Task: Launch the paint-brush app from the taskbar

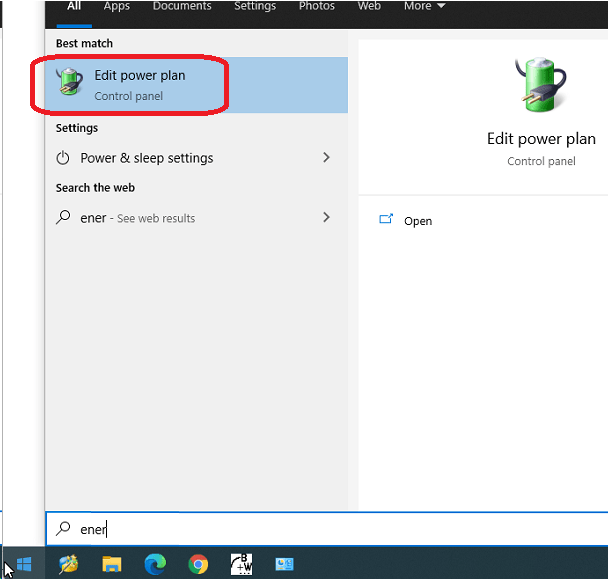Action: click(x=69, y=564)
